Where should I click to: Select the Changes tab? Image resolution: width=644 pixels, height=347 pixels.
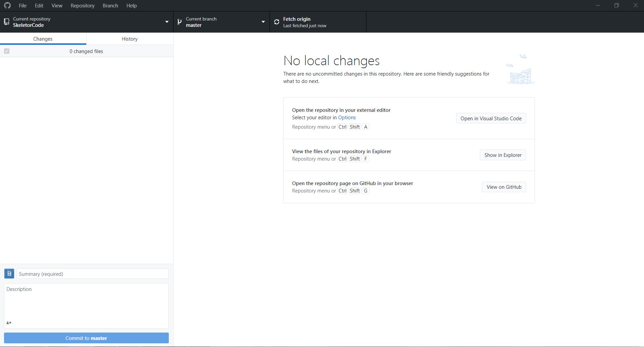coord(43,39)
